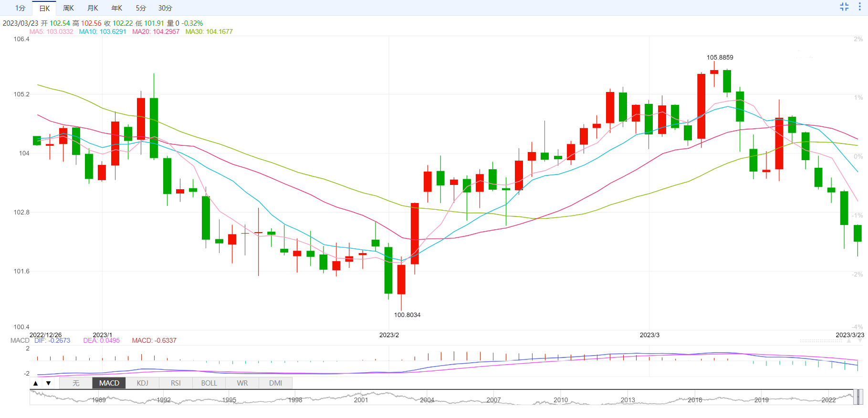Click the exit fullscreen icon at top right

tap(844, 7)
